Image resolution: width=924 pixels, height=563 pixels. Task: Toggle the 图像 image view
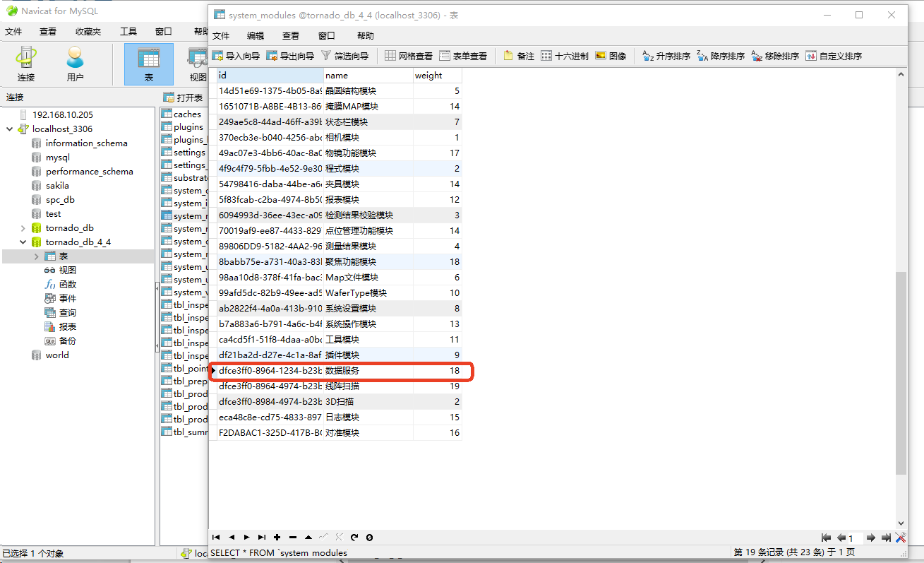(611, 56)
